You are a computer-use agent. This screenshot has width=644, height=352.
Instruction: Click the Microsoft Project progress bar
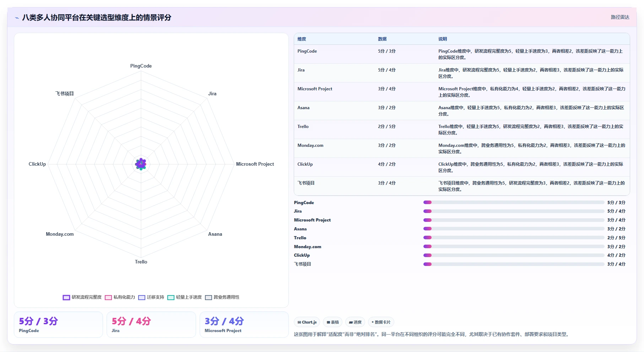click(x=514, y=220)
